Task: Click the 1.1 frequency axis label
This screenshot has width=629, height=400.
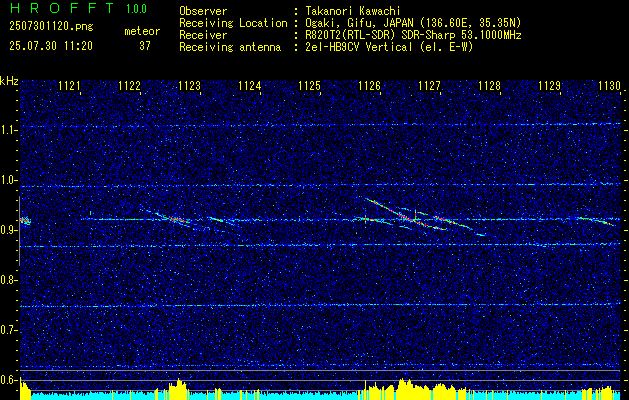Action: (9, 130)
